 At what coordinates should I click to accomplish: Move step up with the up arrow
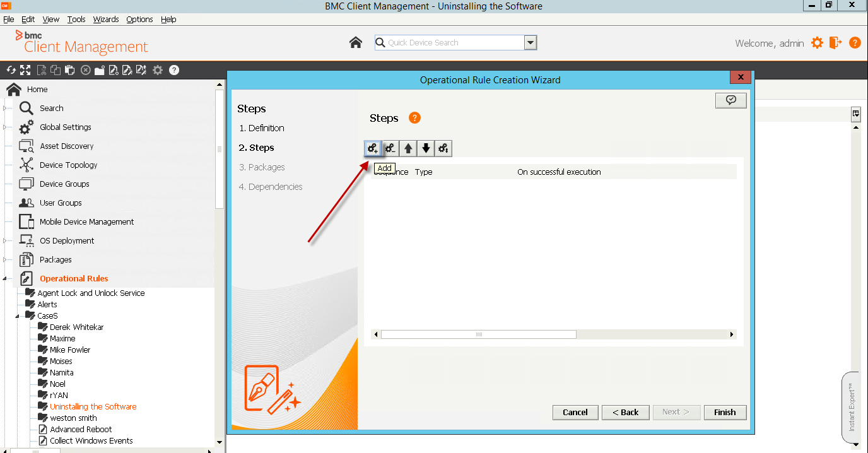[408, 148]
